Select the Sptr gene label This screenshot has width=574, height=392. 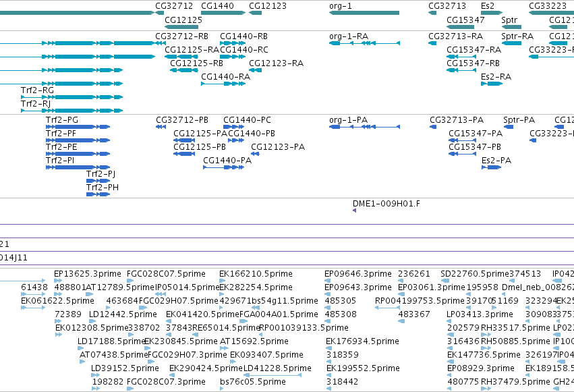point(509,20)
